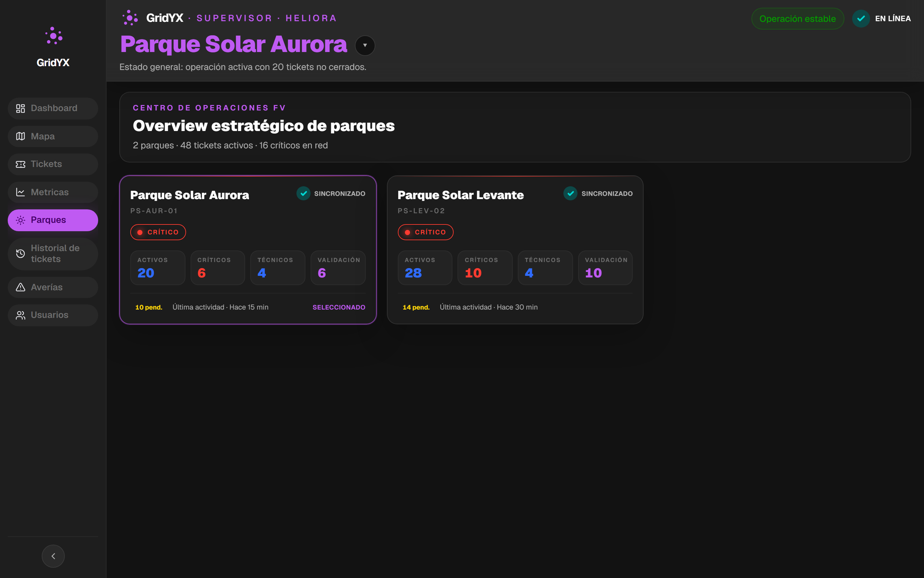Go to the Mapa section
This screenshot has height=578, width=924.
(x=53, y=136)
